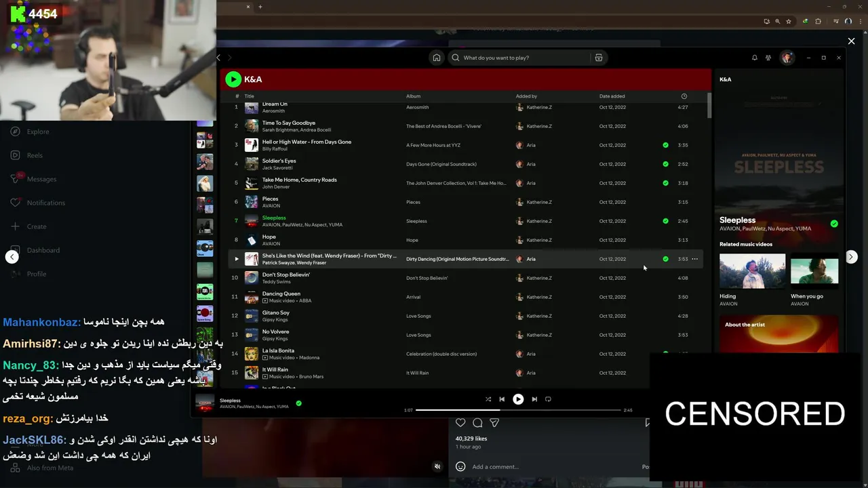
Task: Share Instagram post via paper plane icon
Action: click(494, 423)
